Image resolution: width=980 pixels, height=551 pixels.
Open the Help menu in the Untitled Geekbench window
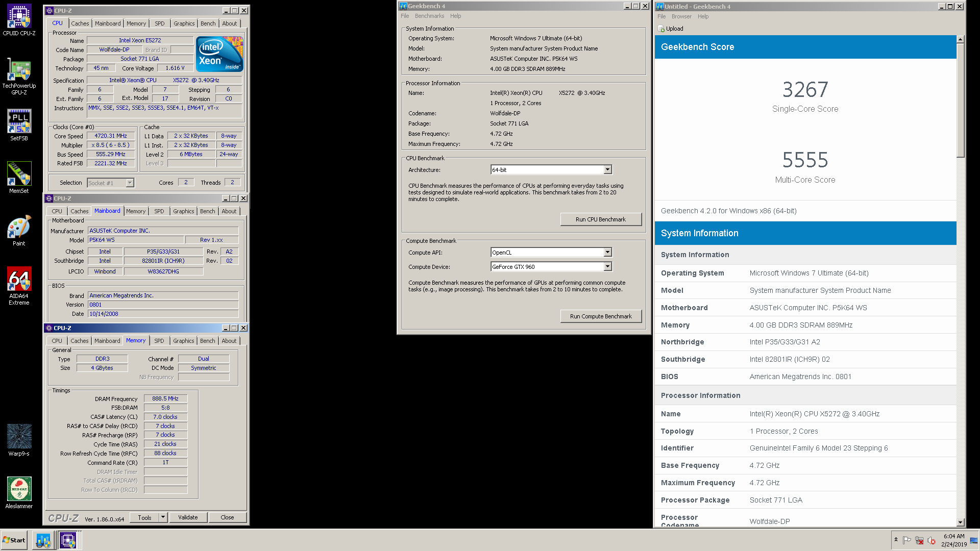tap(703, 16)
